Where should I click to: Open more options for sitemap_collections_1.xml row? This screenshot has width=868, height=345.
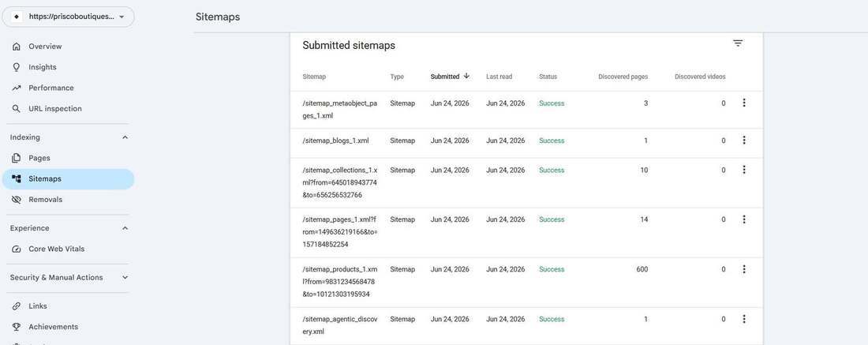(x=743, y=170)
